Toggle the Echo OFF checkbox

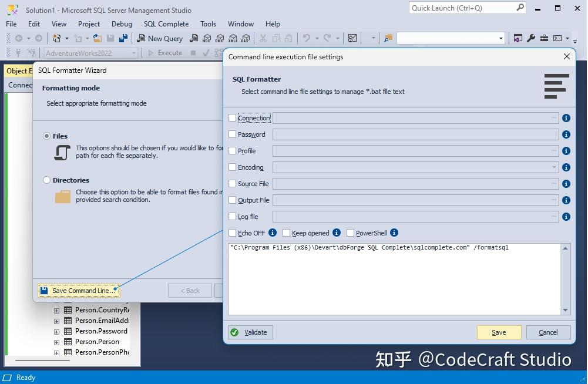(232, 233)
